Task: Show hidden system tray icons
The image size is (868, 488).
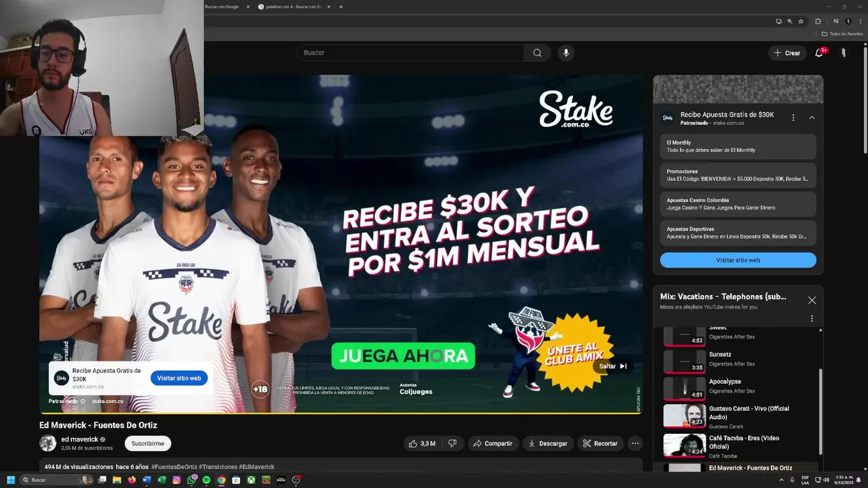Action: pyautogui.click(x=781, y=480)
